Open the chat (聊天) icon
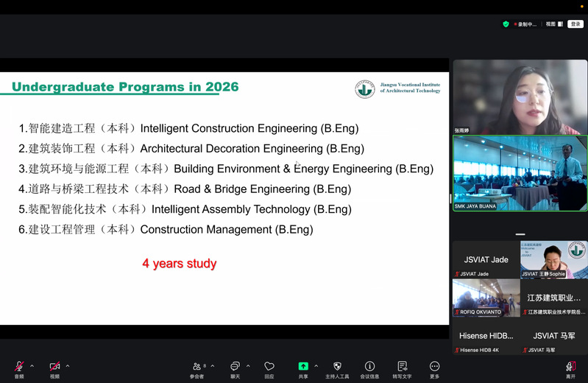This screenshot has width=588, height=383. tap(235, 367)
